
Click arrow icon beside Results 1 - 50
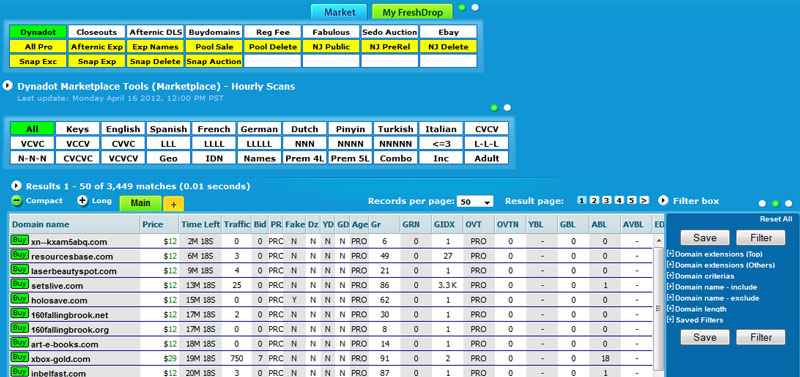[17, 186]
